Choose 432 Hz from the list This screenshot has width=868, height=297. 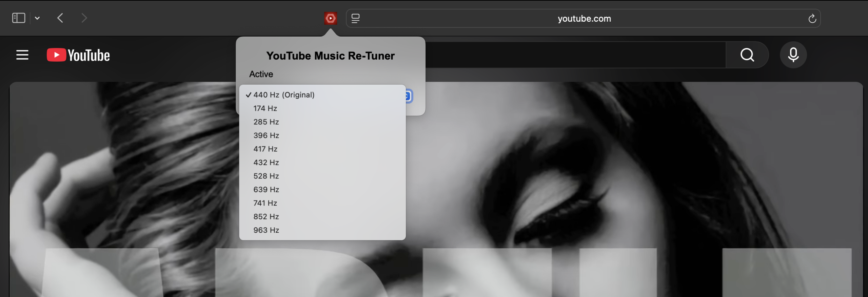coord(266,163)
